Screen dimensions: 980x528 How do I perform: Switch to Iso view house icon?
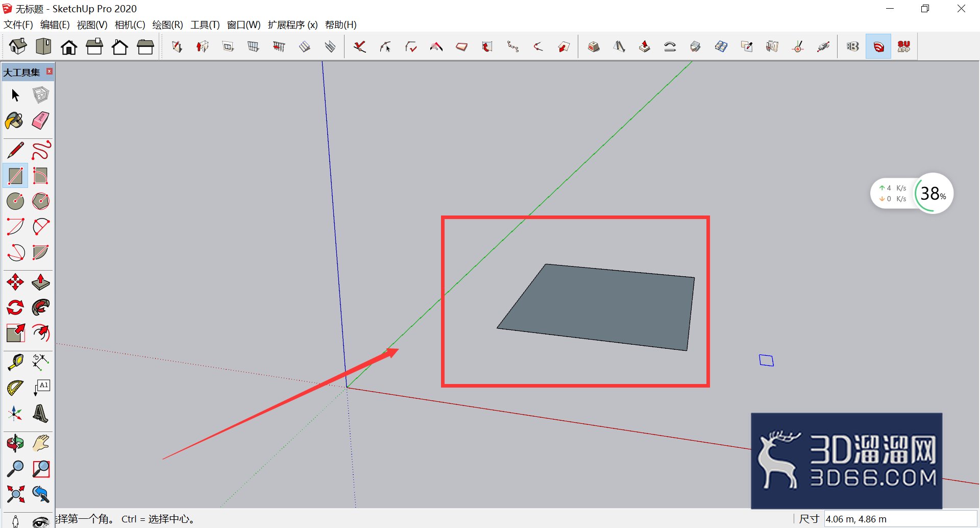tap(18, 47)
